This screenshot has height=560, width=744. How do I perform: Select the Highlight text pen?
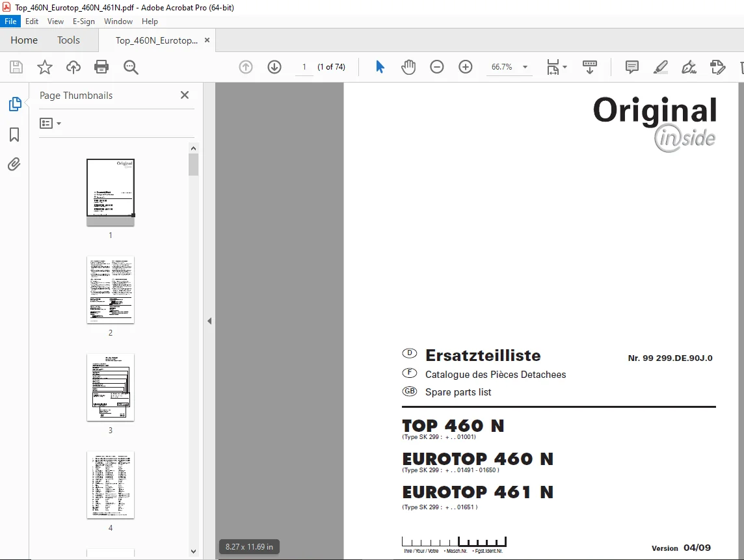pos(661,67)
